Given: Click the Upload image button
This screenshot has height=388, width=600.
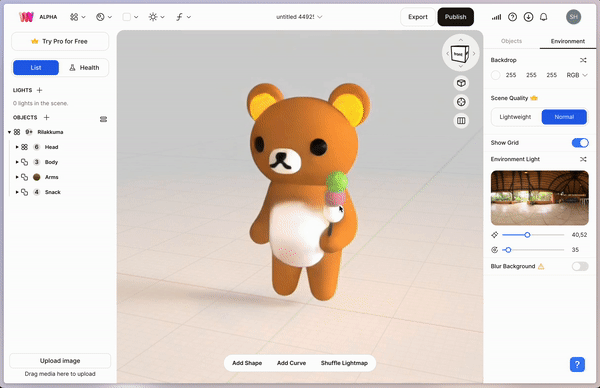Looking at the screenshot, I should pyautogui.click(x=60, y=361).
